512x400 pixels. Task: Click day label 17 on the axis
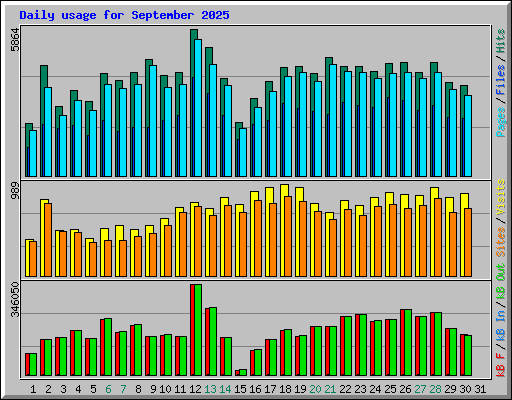270,389
